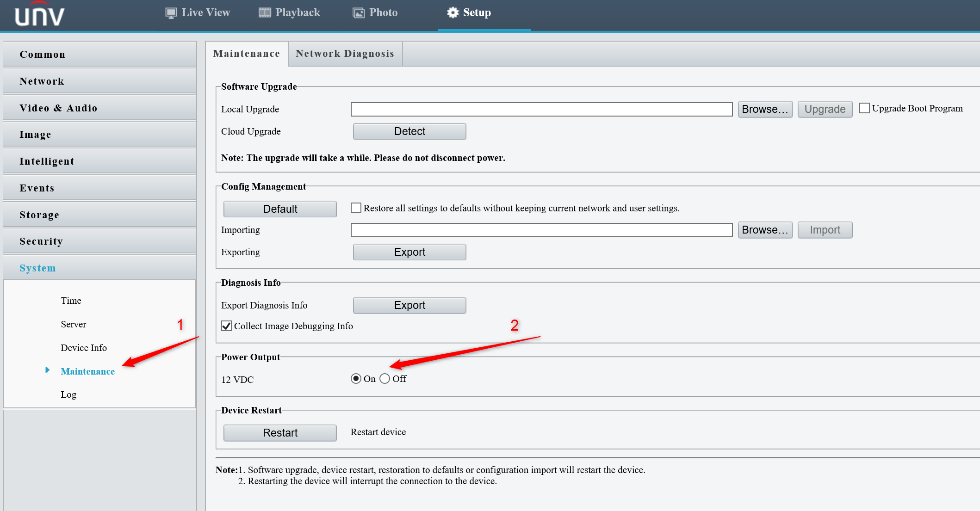Expand the Intelligent section
This screenshot has width=980, height=511.
pyautogui.click(x=100, y=161)
